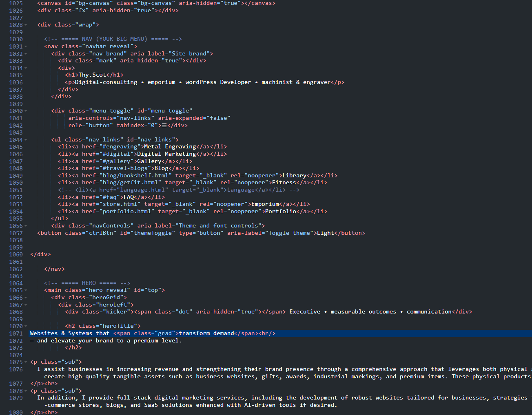The width and height of the screenshot is (532, 415).
Task: Collapse the navControls div at line 1056
Action: coord(26,226)
